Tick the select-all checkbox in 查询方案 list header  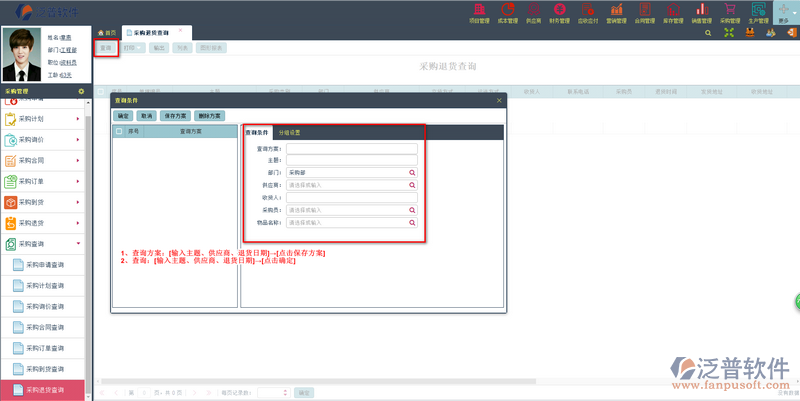pyautogui.click(x=119, y=131)
